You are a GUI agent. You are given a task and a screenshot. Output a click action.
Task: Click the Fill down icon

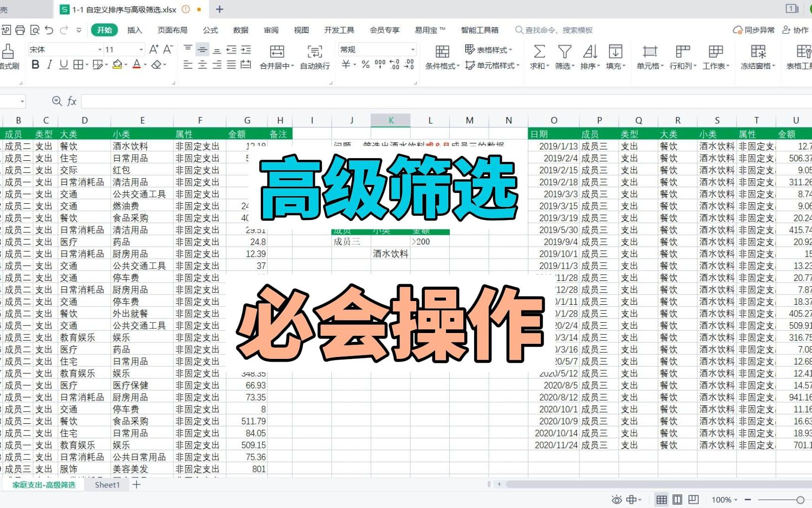(616, 51)
